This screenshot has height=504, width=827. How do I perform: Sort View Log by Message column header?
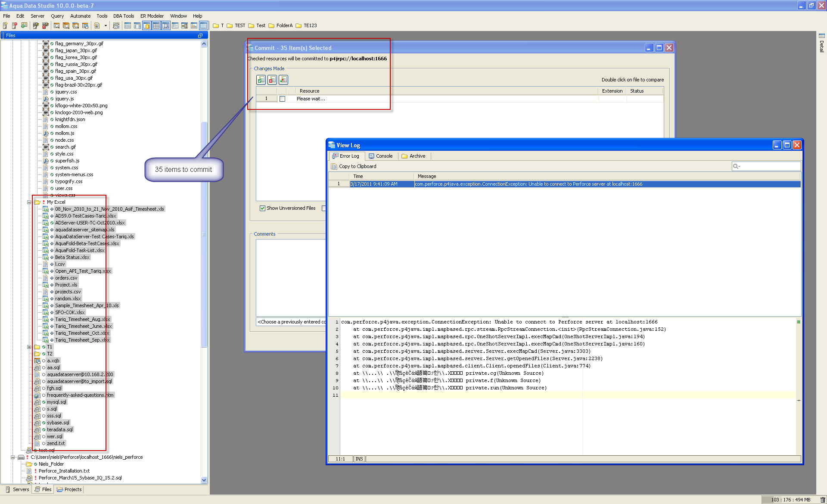(607, 176)
